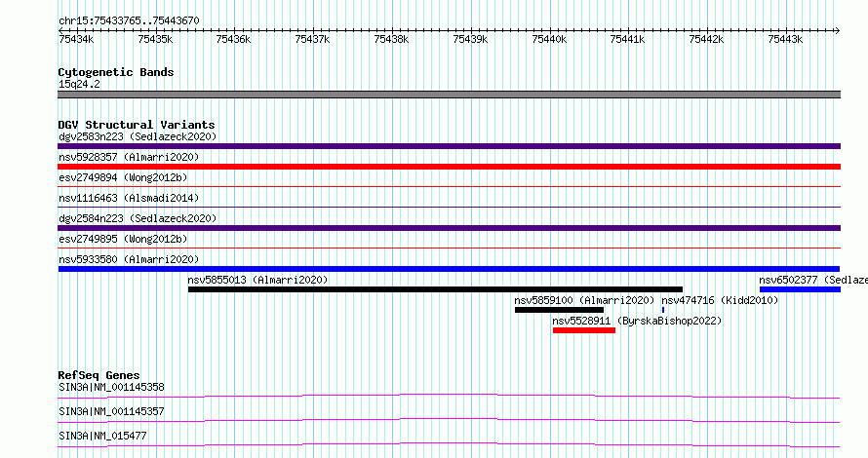Open nsv6502377 variant label at right edge

[813, 280]
